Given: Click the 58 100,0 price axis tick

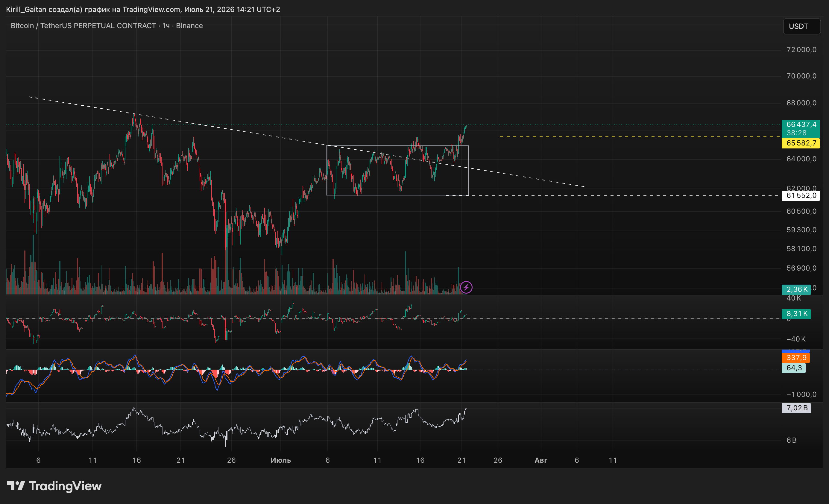Looking at the screenshot, I should pyautogui.click(x=801, y=249).
